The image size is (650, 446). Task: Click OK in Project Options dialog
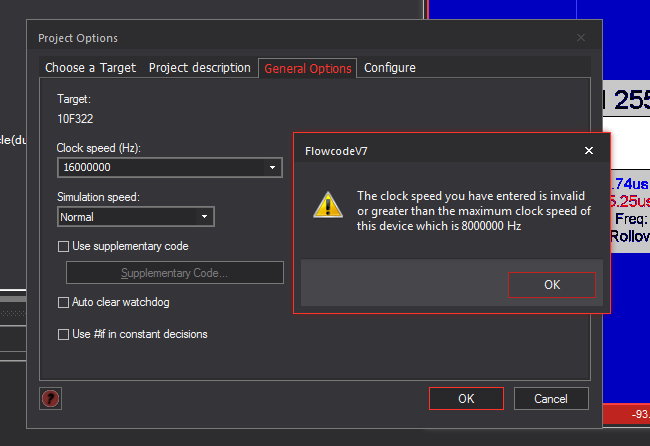click(x=466, y=399)
